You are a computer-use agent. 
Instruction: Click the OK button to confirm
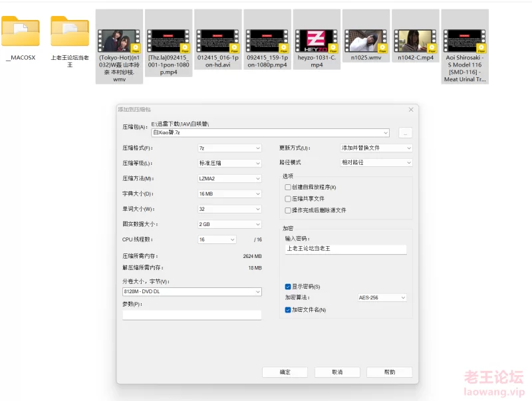[x=285, y=372]
